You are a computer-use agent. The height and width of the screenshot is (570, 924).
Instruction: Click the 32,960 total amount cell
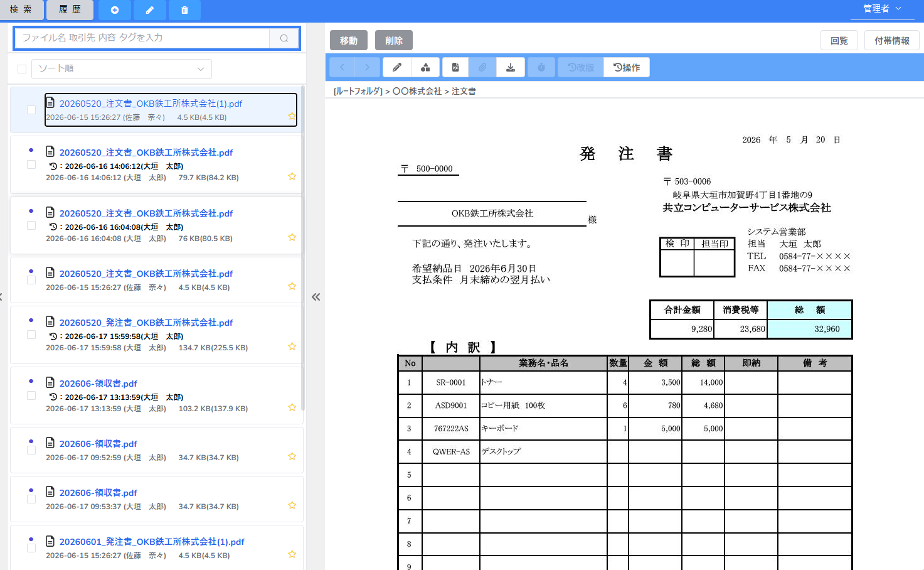810,329
